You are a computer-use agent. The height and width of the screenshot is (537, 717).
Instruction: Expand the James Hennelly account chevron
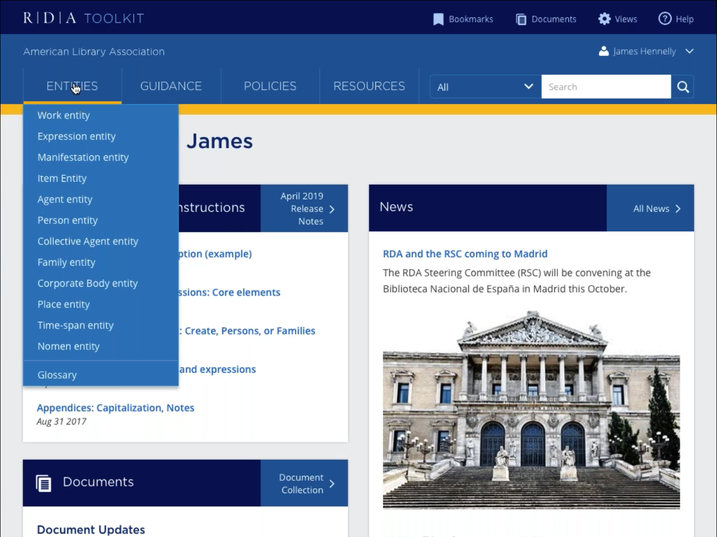coord(690,51)
